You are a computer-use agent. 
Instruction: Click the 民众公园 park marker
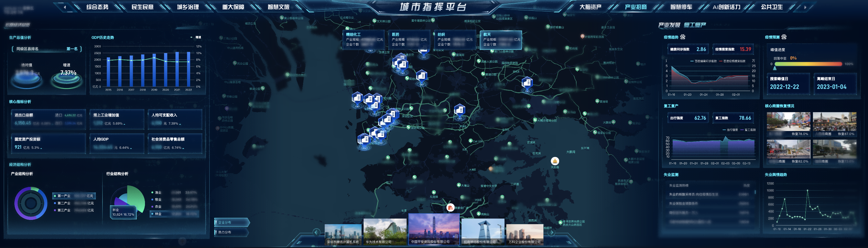coord(234,63)
